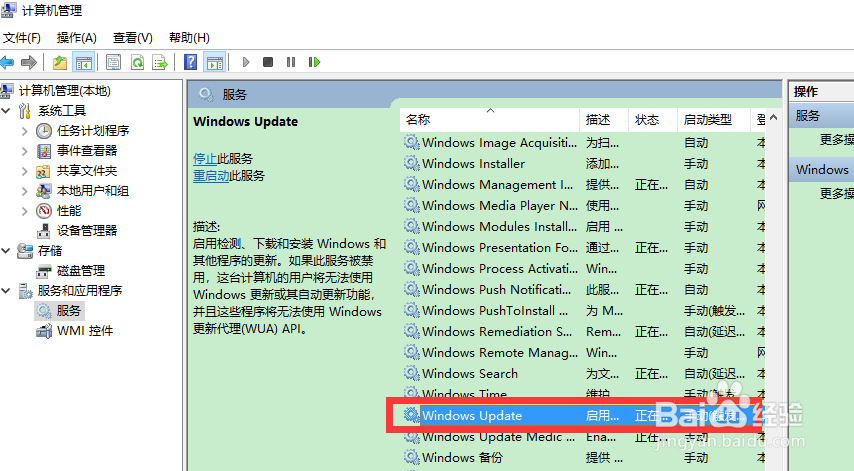The image size is (854, 471).
Task: Select the Windows Image Acquisiti... service row
Action: (584, 143)
